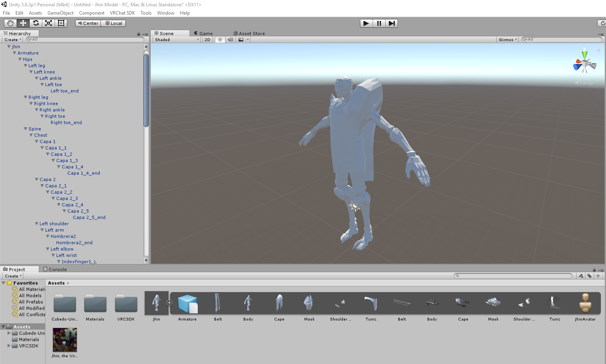Collapse the Armature tree node
This screenshot has height=364, width=606.
coord(15,53)
